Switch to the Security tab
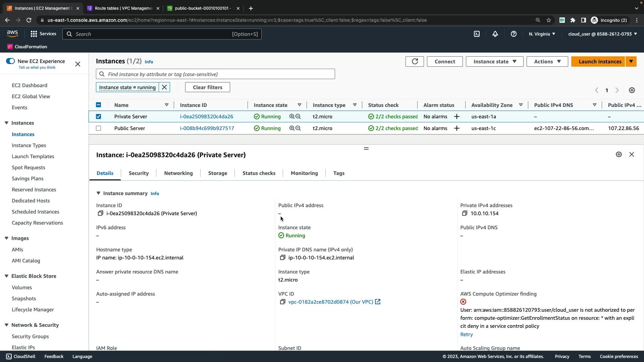644x362 pixels. point(139,173)
